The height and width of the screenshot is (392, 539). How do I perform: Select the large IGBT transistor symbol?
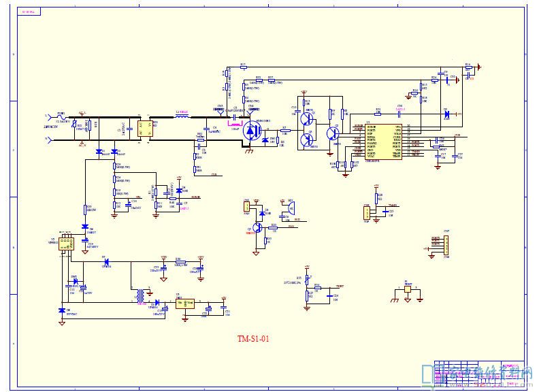[252, 131]
